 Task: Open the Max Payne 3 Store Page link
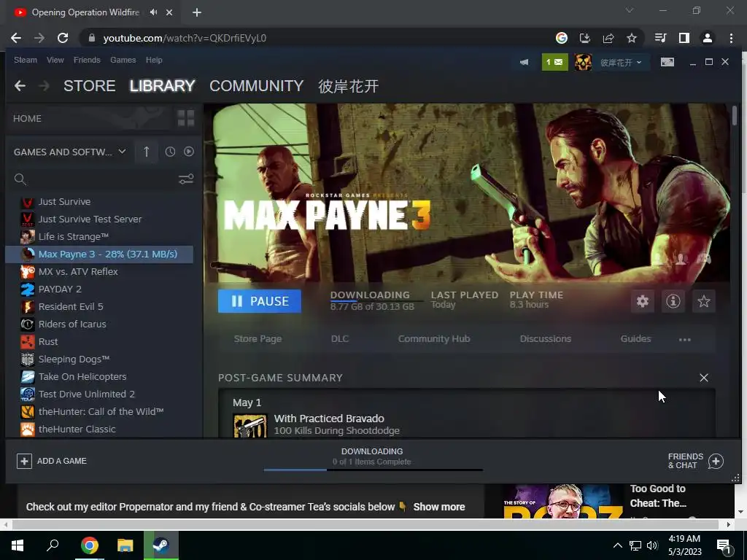pos(258,339)
